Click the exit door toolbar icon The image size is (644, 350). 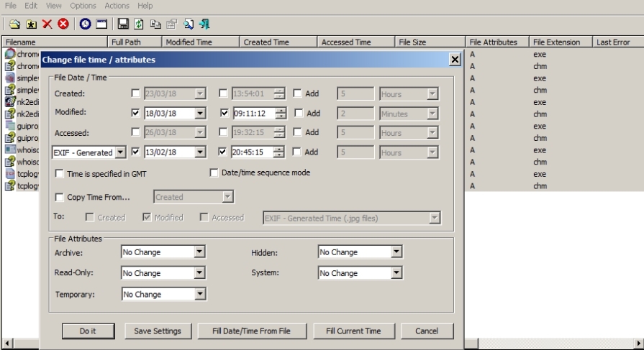pyautogui.click(x=204, y=24)
